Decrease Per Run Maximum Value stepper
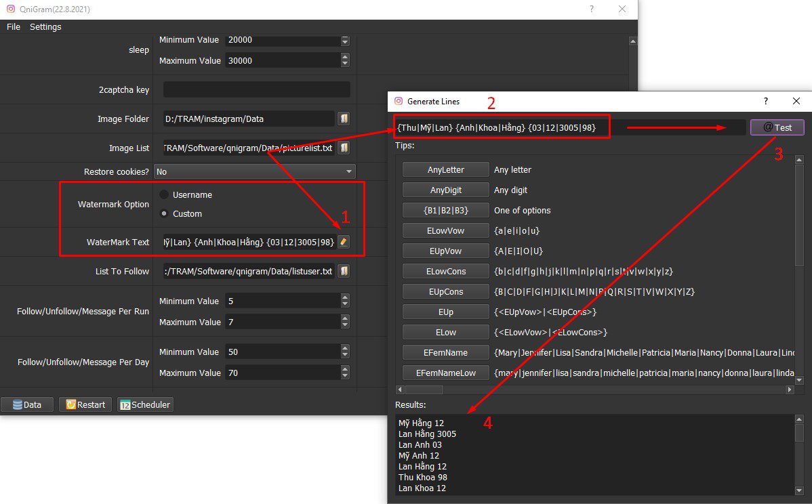Screen dimensions: 812x504 pos(345,325)
